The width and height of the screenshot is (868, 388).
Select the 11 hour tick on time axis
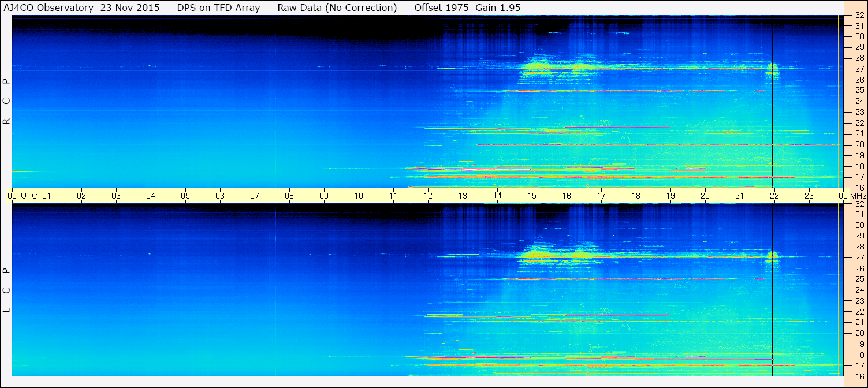click(393, 196)
